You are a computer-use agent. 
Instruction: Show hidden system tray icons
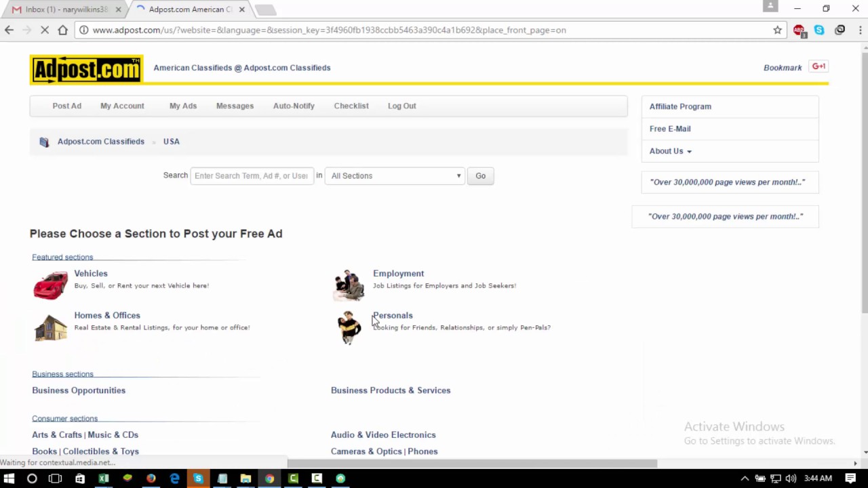tap(745, 479)
